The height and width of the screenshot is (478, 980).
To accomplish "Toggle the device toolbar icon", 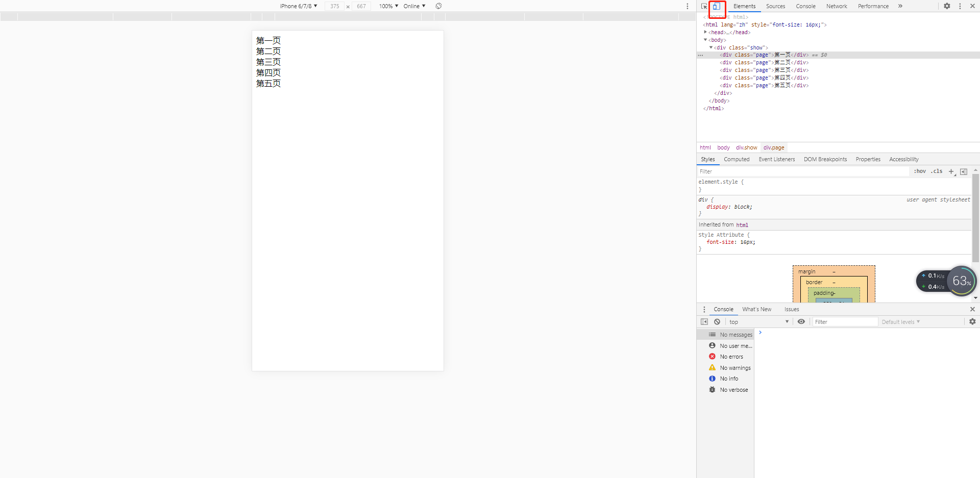I will pos(717,6).
